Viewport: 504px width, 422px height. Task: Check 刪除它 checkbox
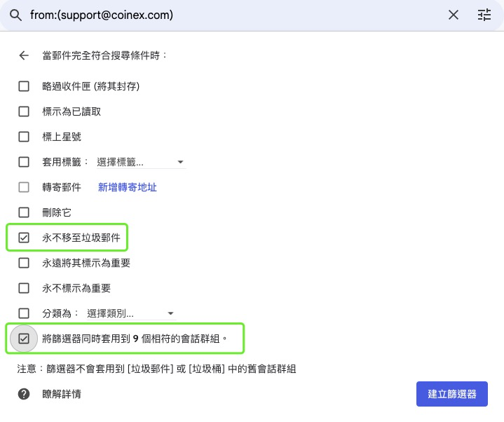(x=24, y=212)
